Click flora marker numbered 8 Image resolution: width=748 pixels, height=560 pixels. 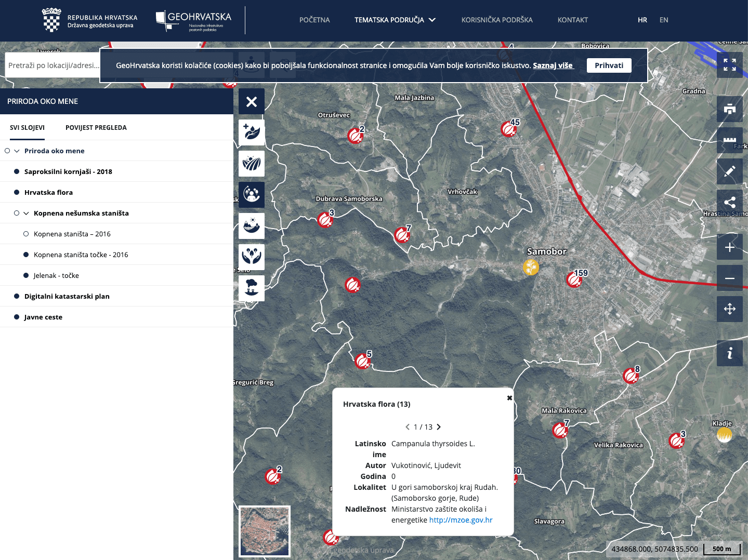(x=631, y=375)
